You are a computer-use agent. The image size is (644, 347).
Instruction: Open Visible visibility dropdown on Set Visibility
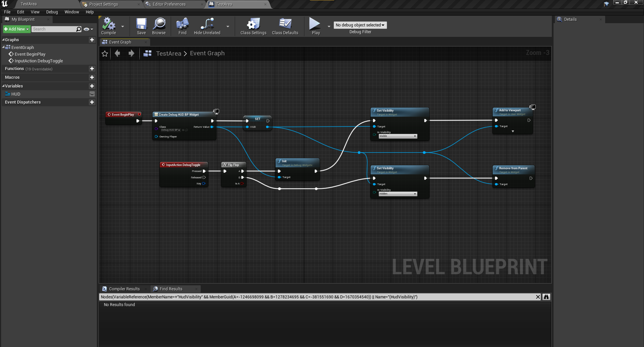coord(398,136)
